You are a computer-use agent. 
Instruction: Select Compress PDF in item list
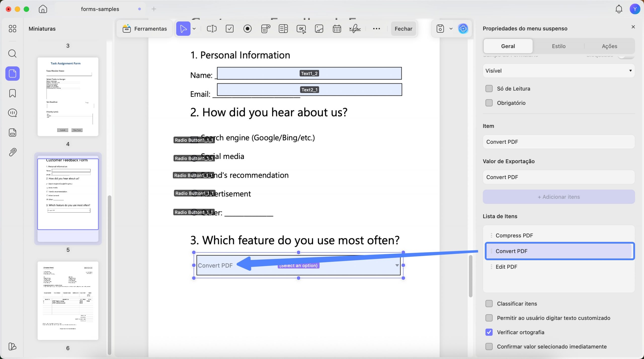[x=559, y=235]
